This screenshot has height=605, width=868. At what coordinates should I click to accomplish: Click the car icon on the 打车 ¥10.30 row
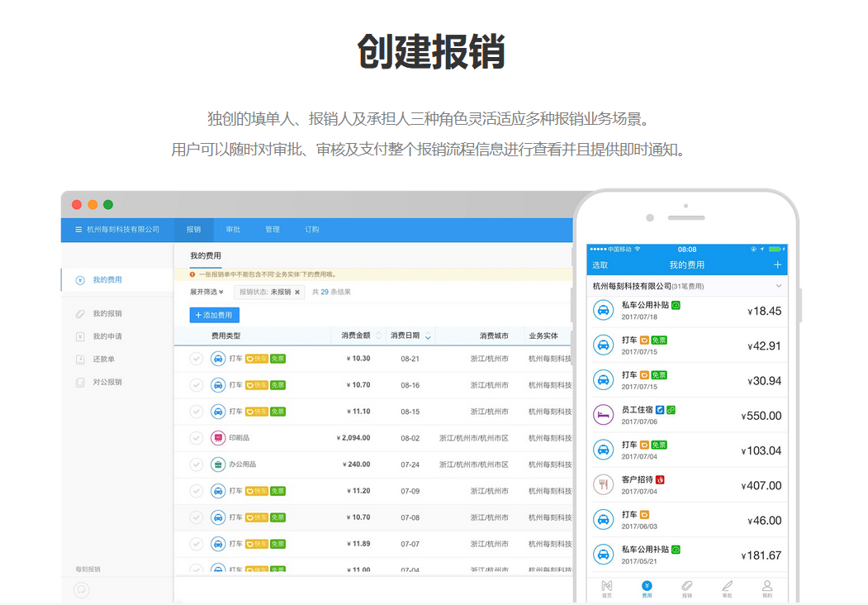tap(218, 358)
